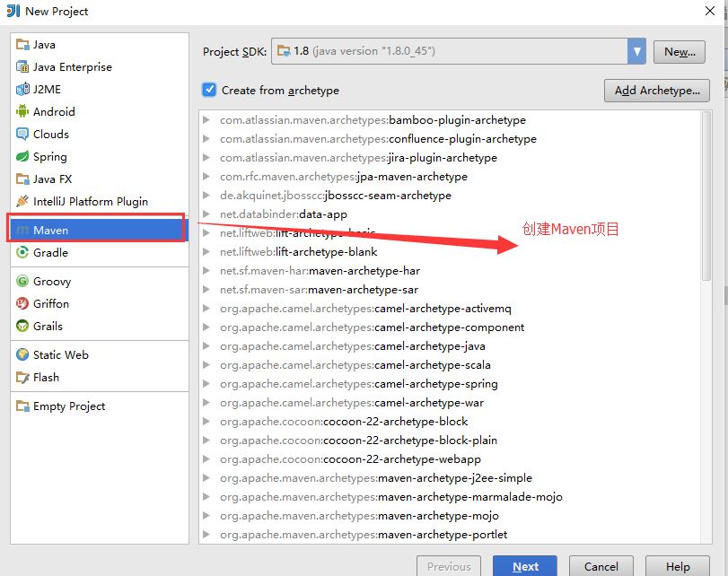Open the Project SDK dropdown arrow
Viewport: 728px width, 576px height.
pos(636,51)
